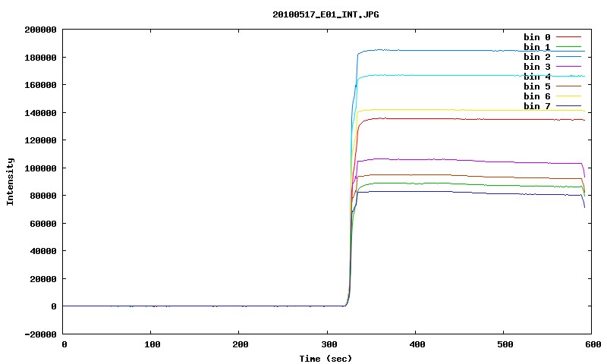Click the 600 x-axis tick label
607x364 pixels.
593,344
